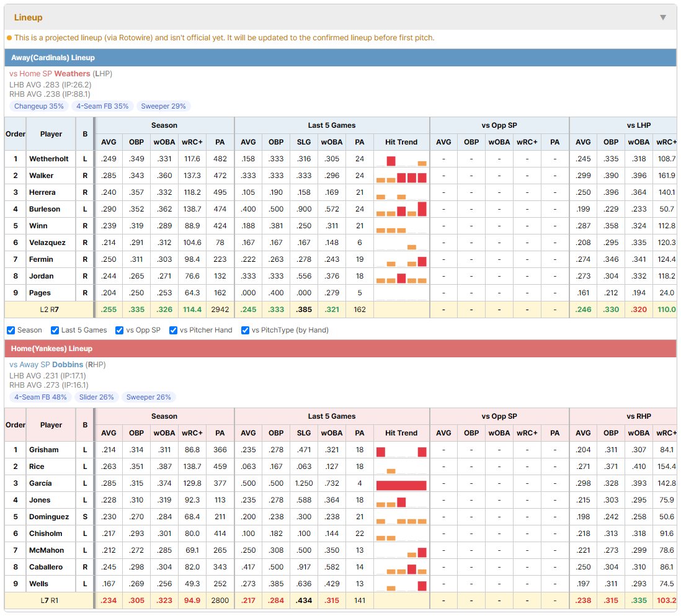Click Cardinals Hit Trend column header

401,143
